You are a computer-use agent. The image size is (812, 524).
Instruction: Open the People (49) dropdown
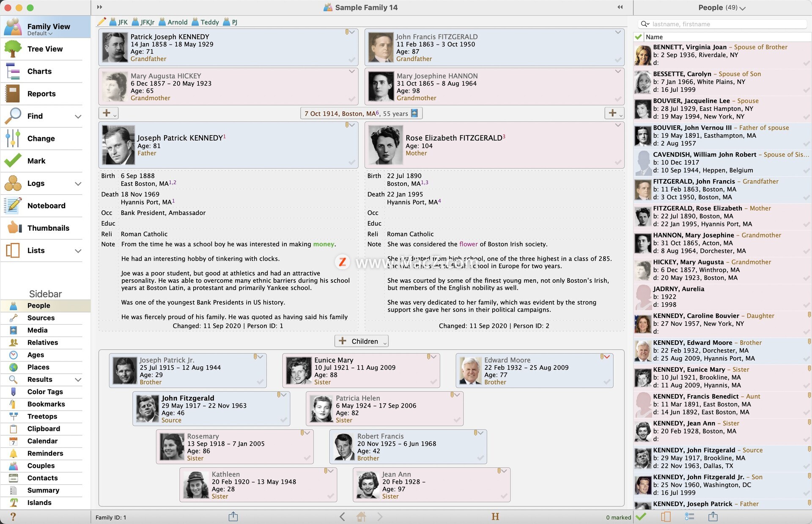[722, 8]
